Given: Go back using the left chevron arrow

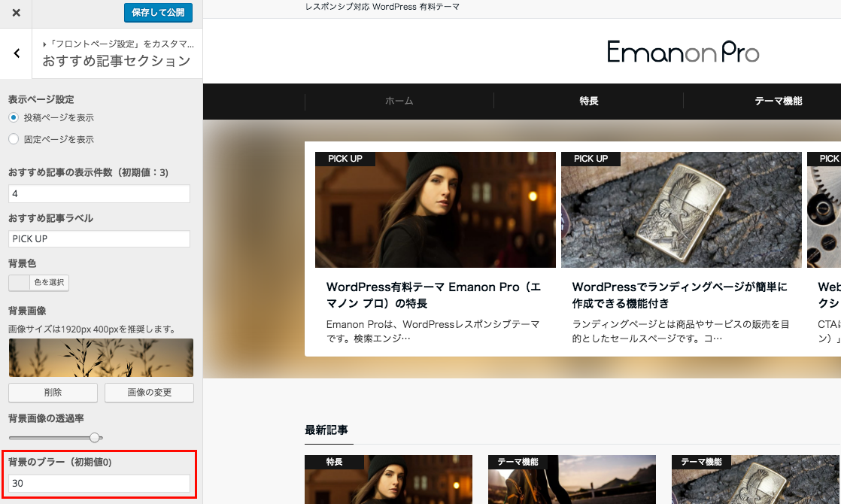Looking at the screenshot, I should point(17,53).
